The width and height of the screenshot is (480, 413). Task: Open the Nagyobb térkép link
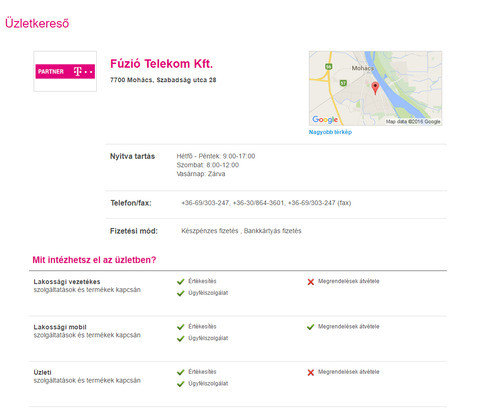point(330,132)
